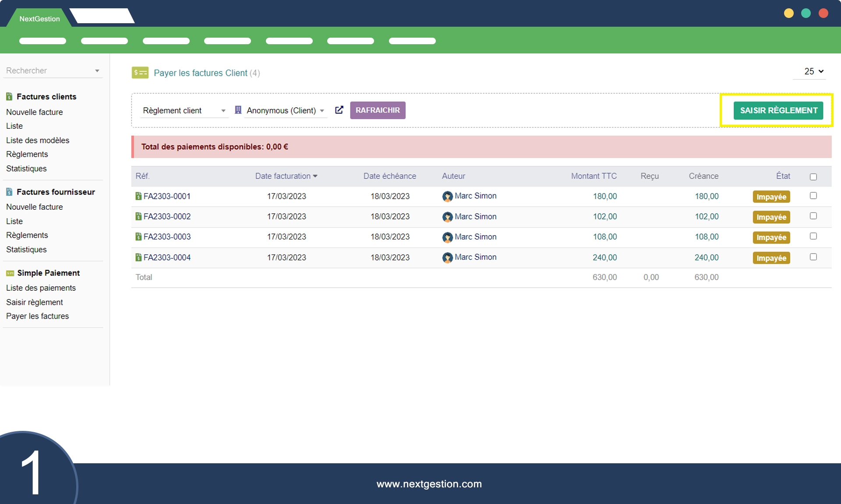Open Saisir règlement in the sidebar menu

coord(35,302)
